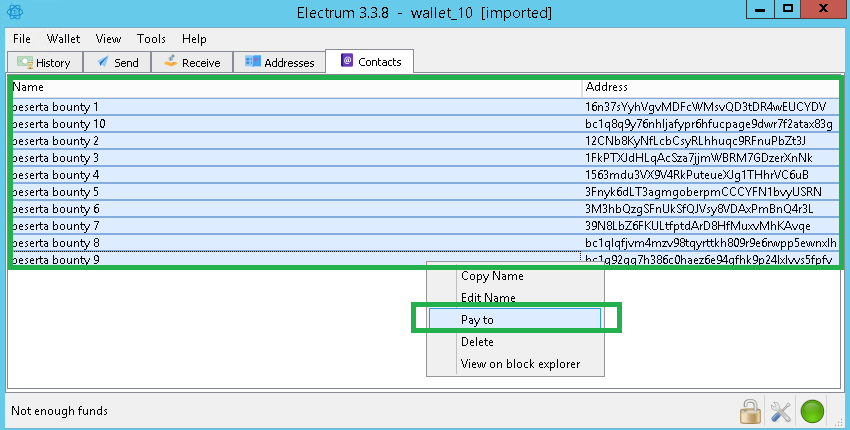Select contact beserta bounty 1
Viewport: 850px width, 430px height.
pos(296,107)
